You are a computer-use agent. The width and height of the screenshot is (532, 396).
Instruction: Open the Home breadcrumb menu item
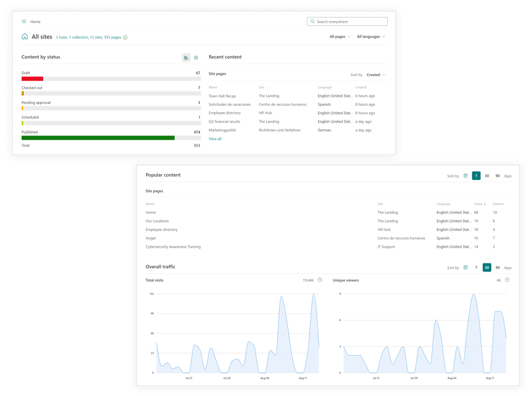point(34,21)
